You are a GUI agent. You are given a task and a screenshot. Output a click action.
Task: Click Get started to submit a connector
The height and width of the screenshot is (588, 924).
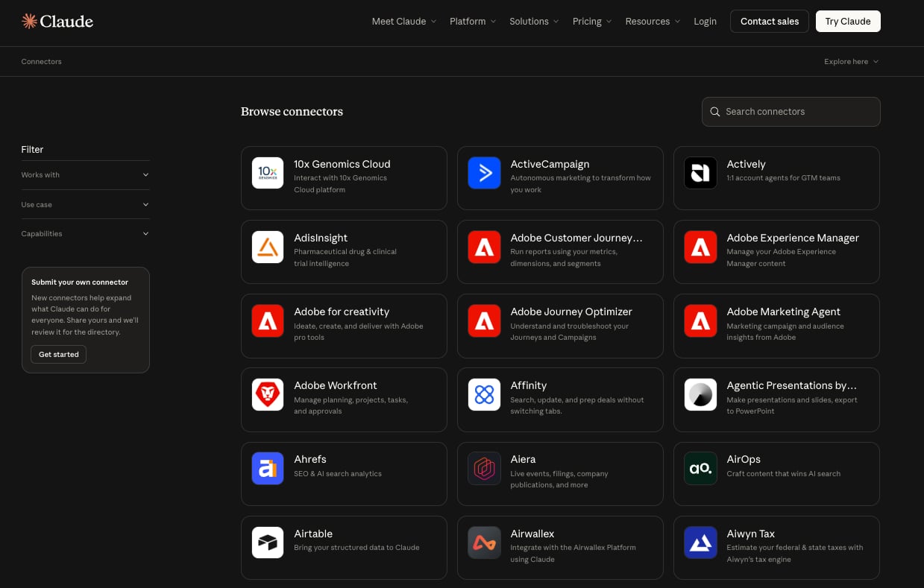coord(59,354)
